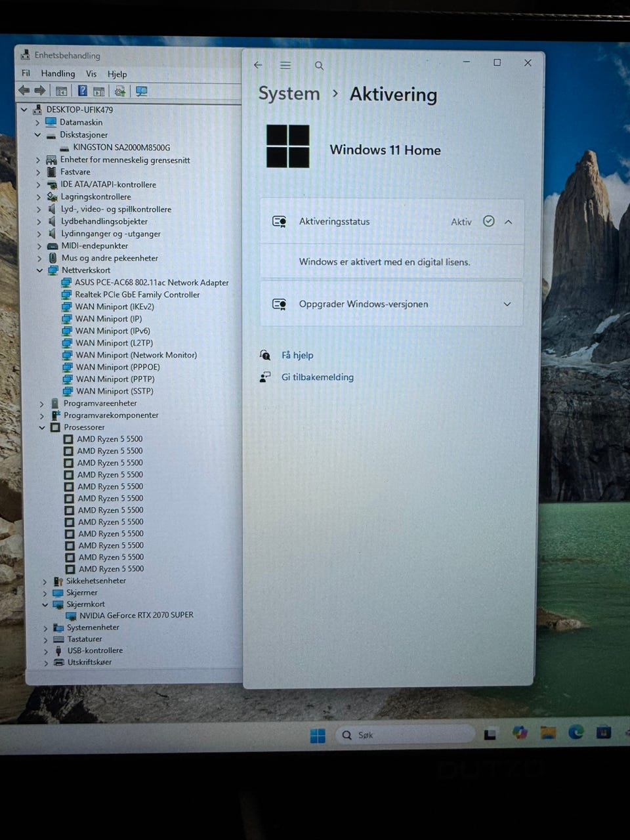Click the Få hjelp link
Image resolution: width=630 pixels, height=840 pixels.
[x=297, y=355]
